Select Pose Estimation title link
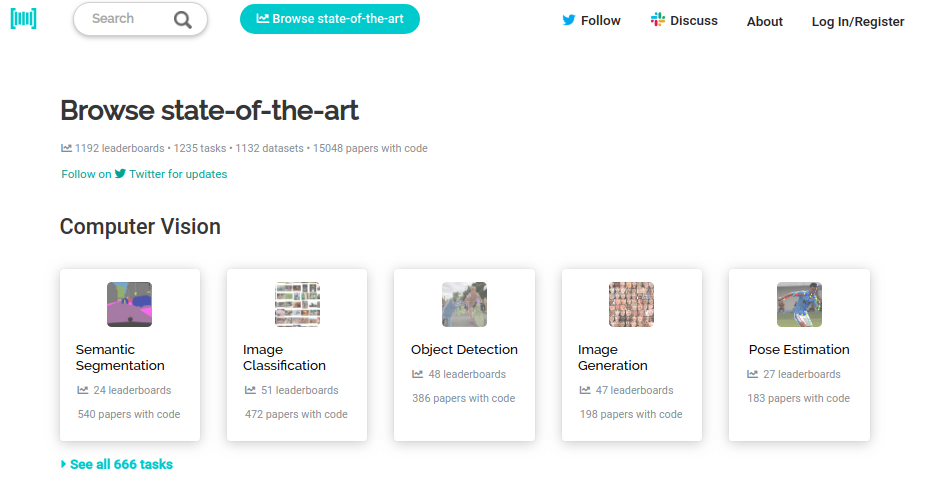The width and height of the screenshot is (942, 503). (x=799, y=349)
